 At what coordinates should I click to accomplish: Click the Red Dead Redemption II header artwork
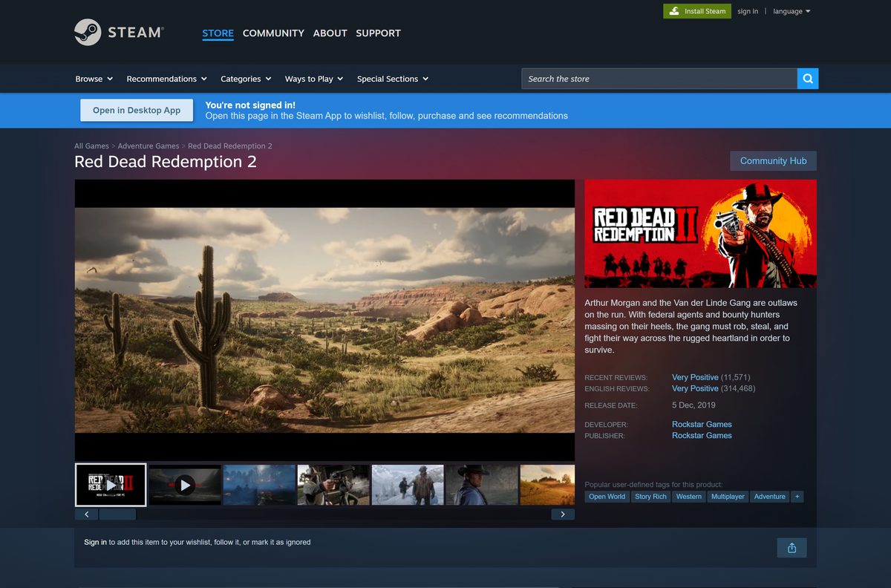[x=700, y=234]
